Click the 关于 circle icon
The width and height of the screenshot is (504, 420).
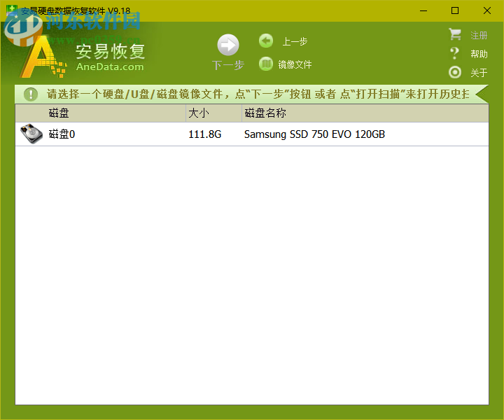tap(455, 72)
